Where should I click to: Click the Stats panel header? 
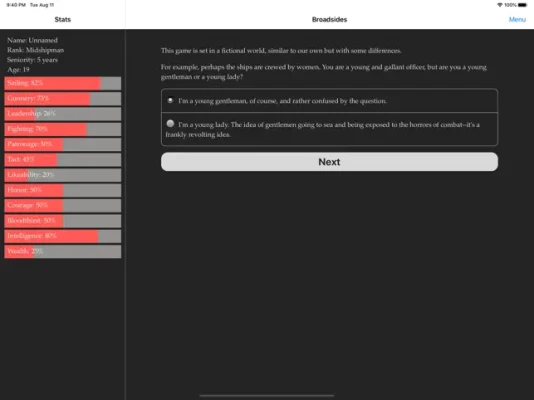63,19
